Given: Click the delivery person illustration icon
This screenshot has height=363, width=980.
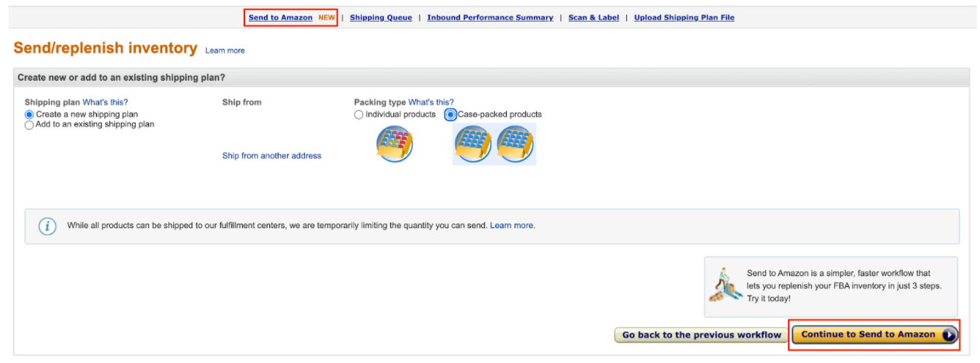Looking at the screenshot, I should [725, 285].
